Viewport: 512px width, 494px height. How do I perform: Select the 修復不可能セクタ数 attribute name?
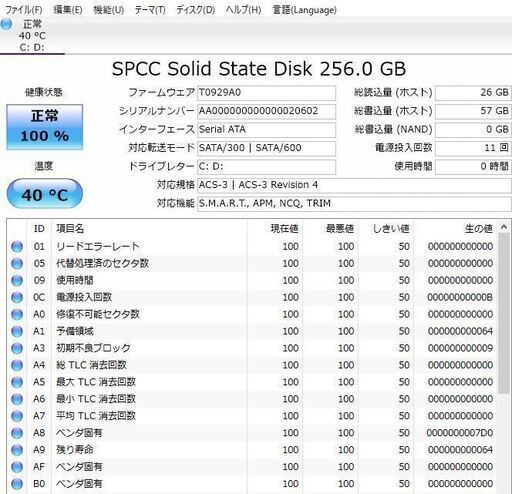(98, 314)
